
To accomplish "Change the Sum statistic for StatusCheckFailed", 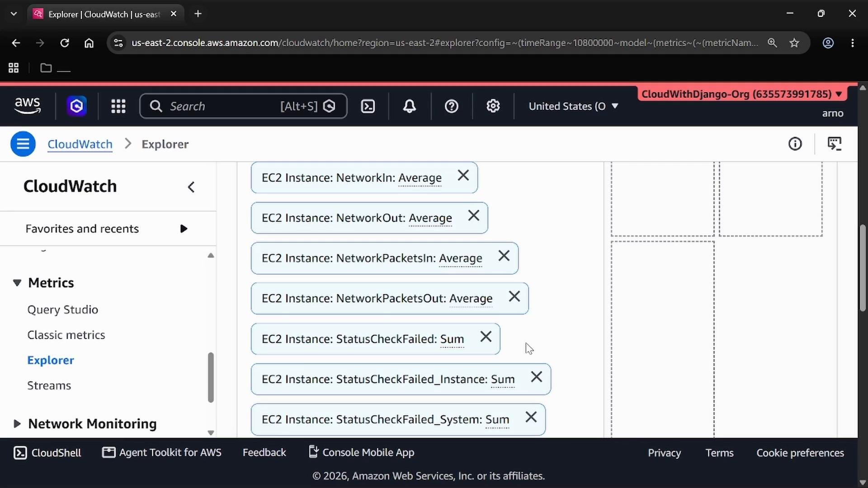I will [x=452, y=339].
